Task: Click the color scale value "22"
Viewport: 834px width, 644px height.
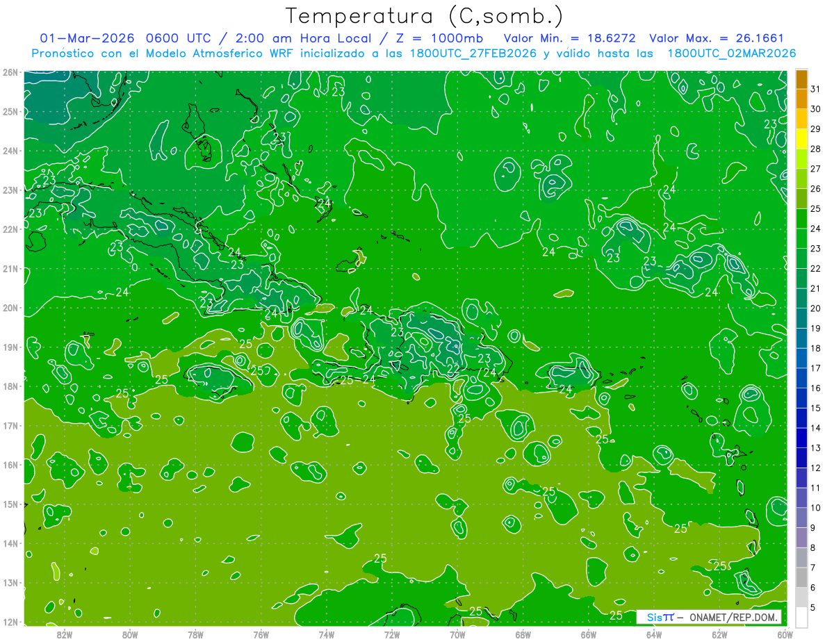Action: click(x=815, y=269)
